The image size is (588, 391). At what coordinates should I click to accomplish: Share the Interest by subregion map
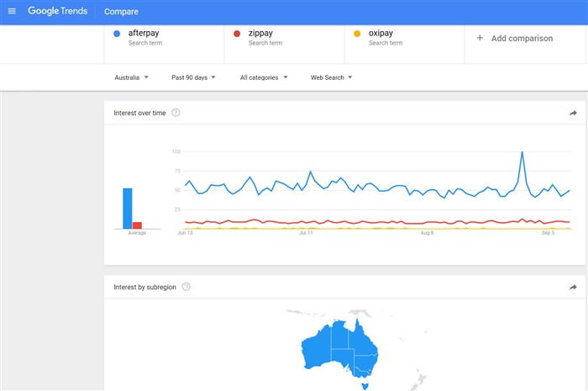click(x=573, y=287)
